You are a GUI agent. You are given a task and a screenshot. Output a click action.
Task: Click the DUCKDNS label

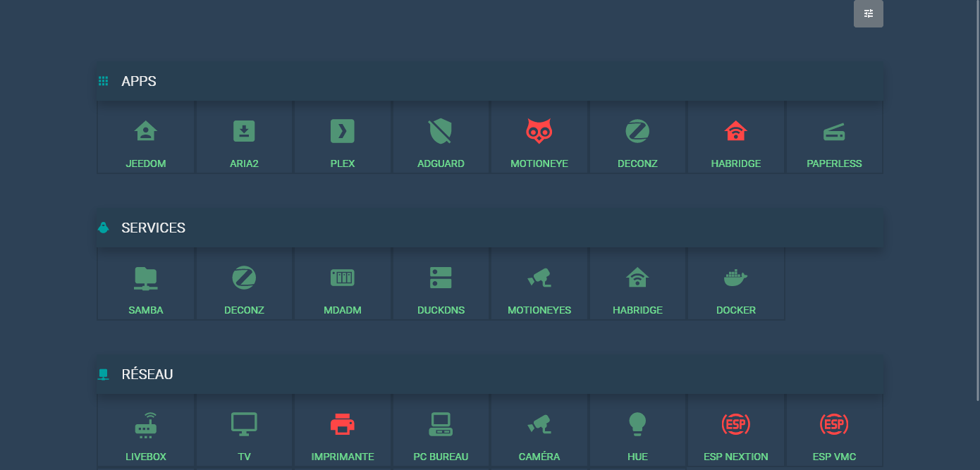click(x=441, y=310)
